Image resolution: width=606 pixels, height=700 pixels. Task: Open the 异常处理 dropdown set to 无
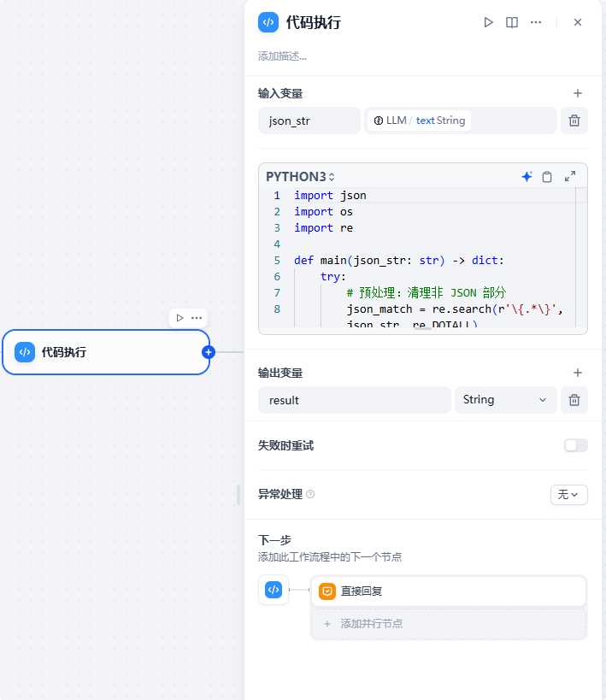[568, 494]
